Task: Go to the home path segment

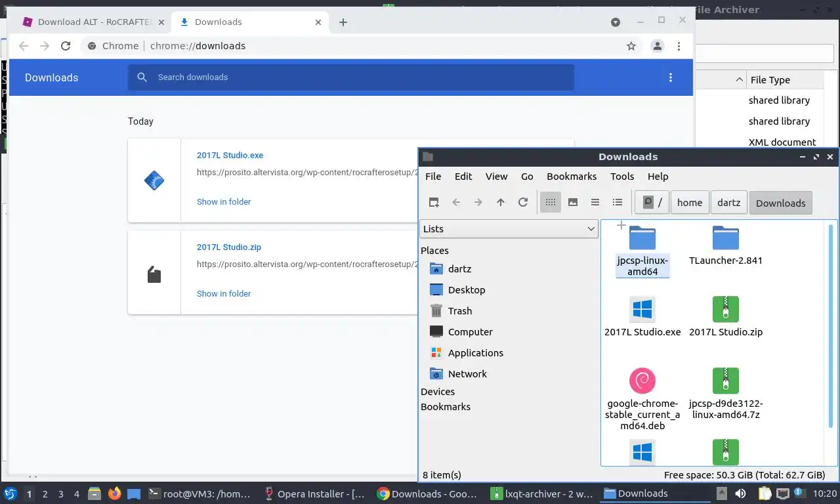Action: (690, 203)
